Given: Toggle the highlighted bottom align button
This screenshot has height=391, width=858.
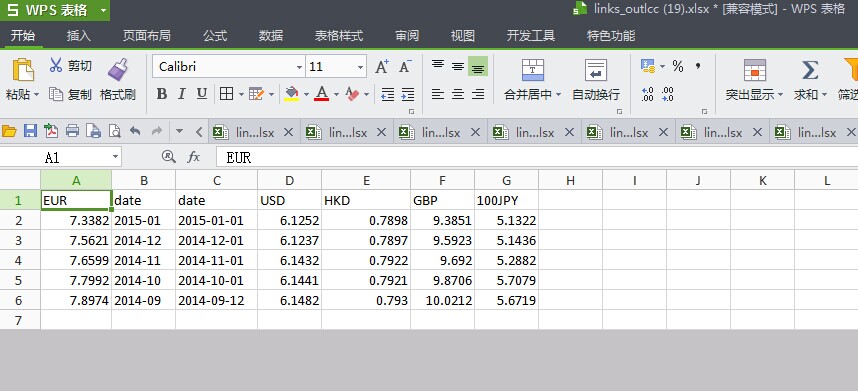Looking at the screenshot, I should pyautogui.click(x=478, y=67).
